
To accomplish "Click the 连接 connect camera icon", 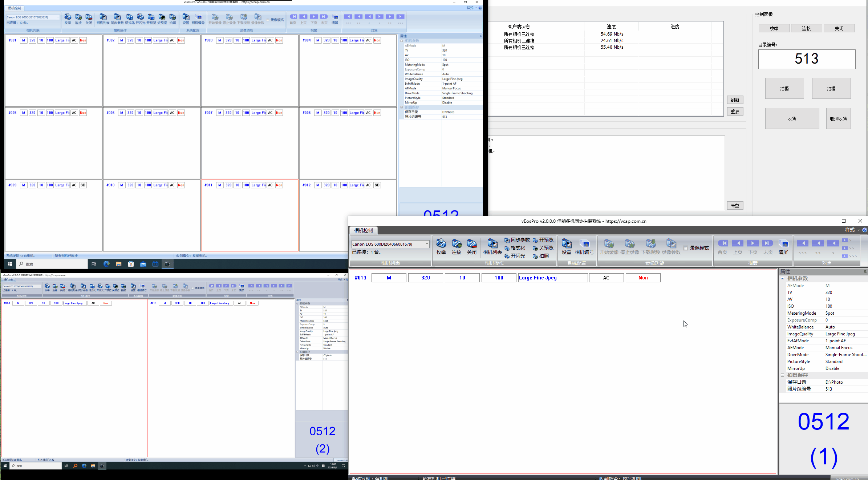I will point(457,246).
